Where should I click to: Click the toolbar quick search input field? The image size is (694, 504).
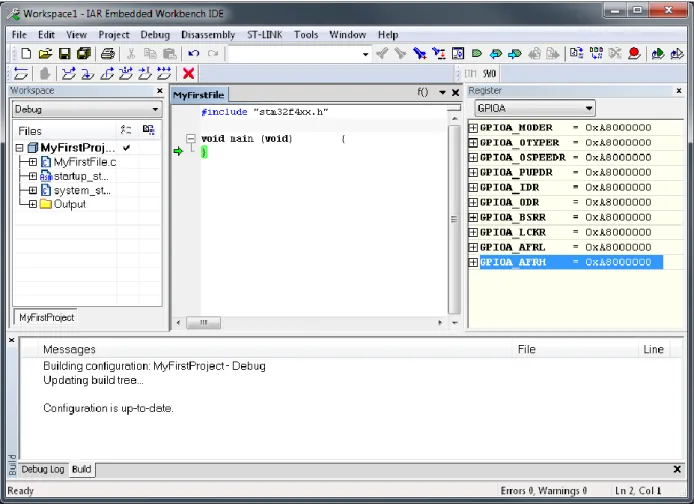[x=294, y=54]
